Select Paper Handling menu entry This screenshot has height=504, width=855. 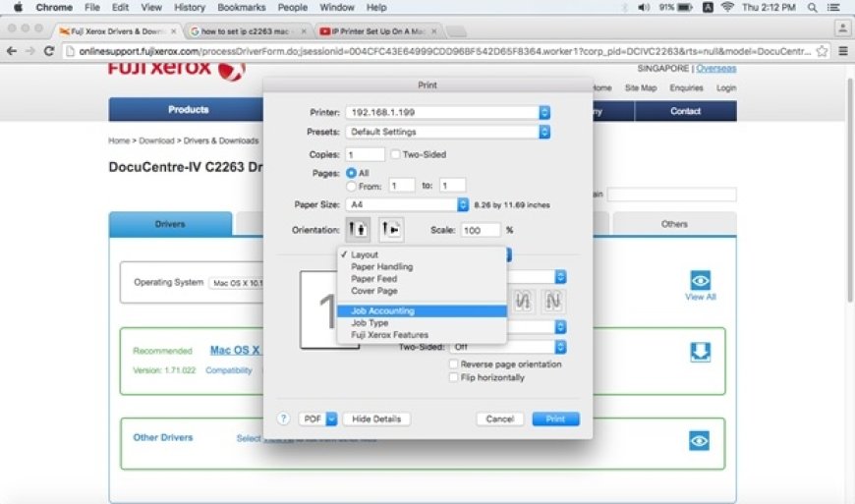[x=422, y=266]
